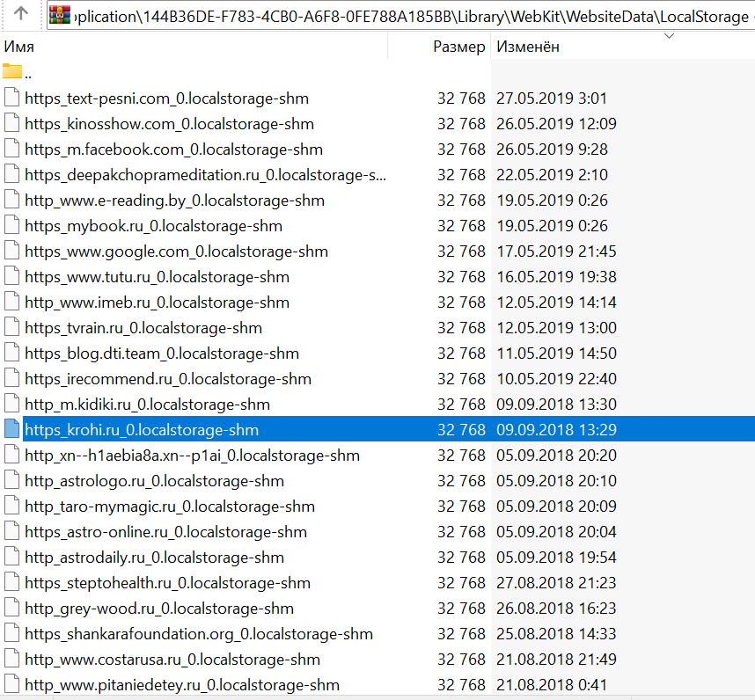Click the modified date 21.08.2018 0:41
755x700 pixels.
(x=552, y=684)
